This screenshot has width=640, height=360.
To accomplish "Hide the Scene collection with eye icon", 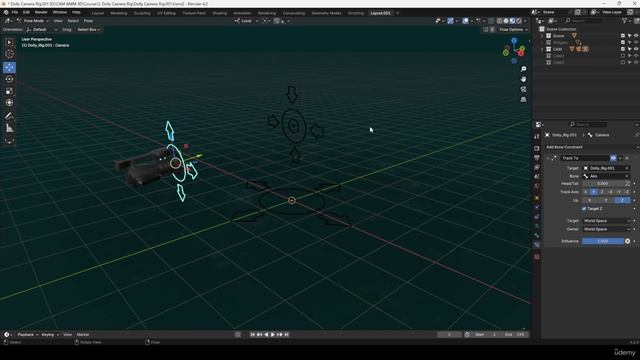I will (636, 36).
